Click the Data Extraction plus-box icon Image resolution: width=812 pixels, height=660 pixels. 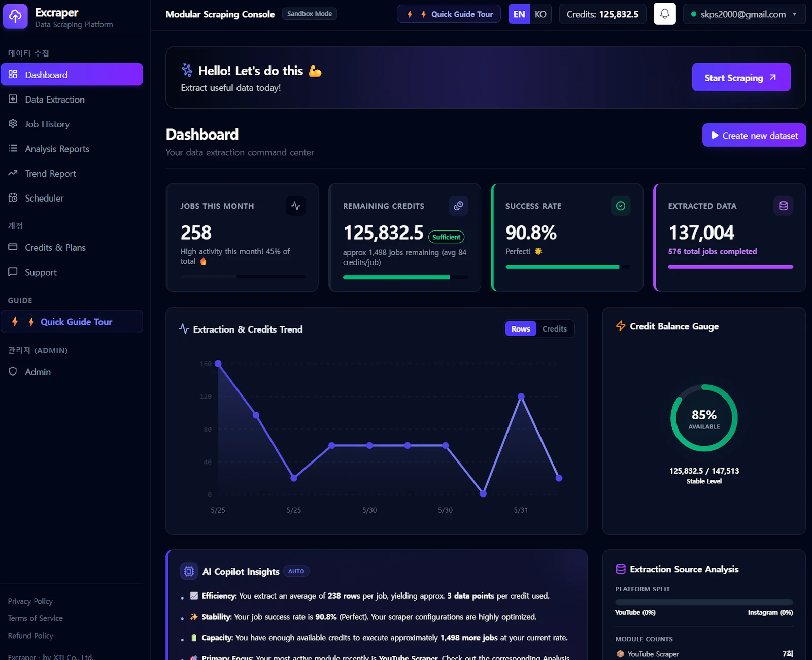click(x=13, y=99)
